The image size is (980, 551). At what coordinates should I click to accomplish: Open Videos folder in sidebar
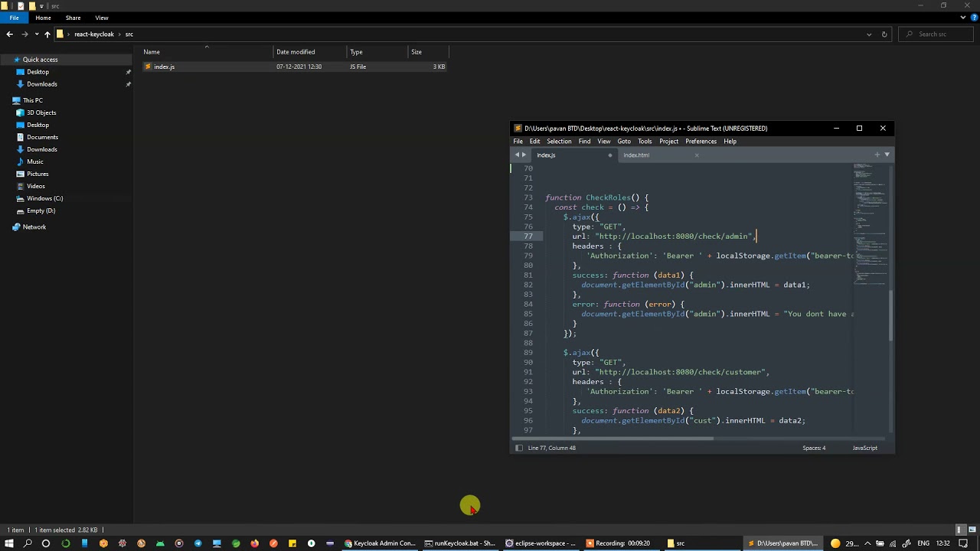36,186
